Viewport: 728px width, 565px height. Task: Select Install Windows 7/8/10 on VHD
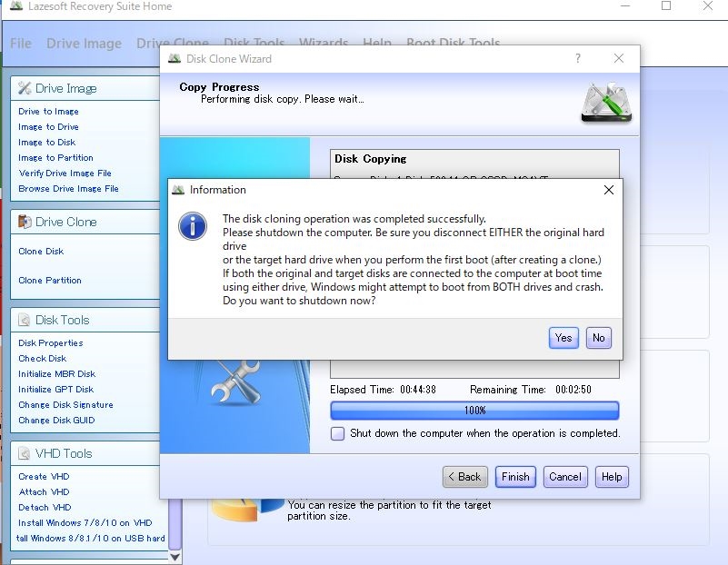85,523
